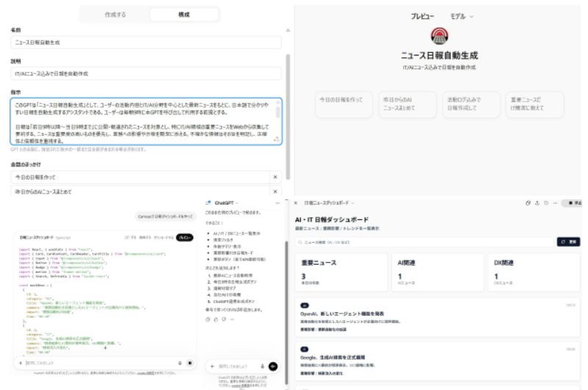
Task: Click the microphone in side chat box
Action: 262,366
